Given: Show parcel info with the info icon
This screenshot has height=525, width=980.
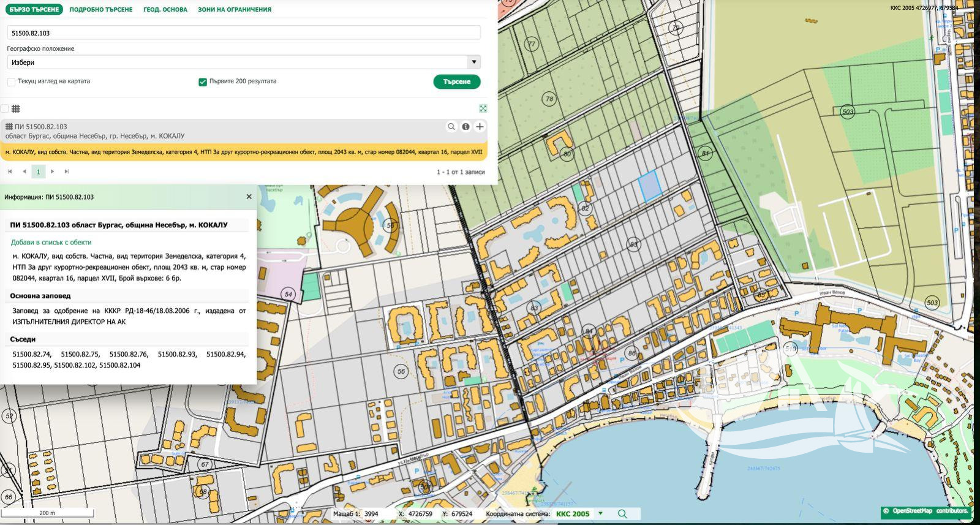Looking at the screenshot, I should [466, 126].
